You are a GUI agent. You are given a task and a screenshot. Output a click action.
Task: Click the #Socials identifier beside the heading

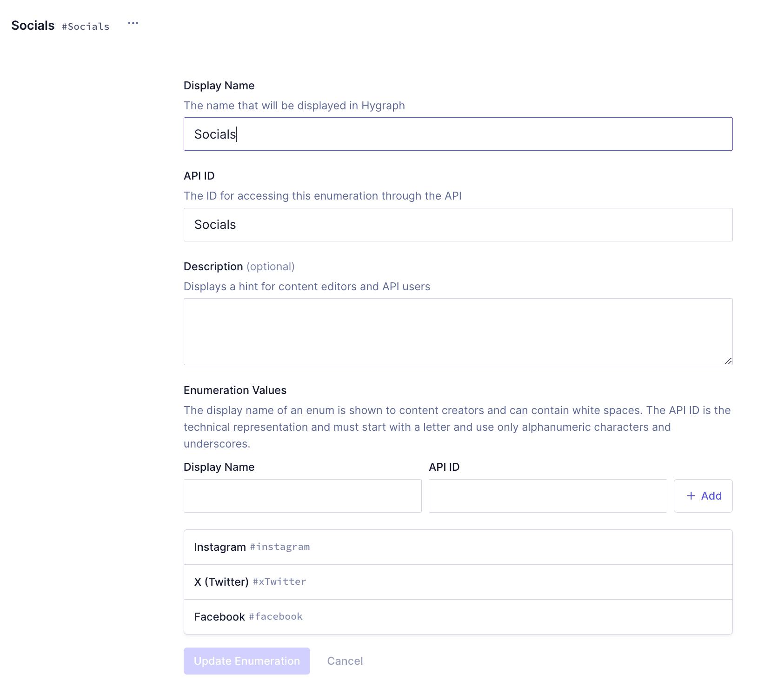(x=86, y=27)
